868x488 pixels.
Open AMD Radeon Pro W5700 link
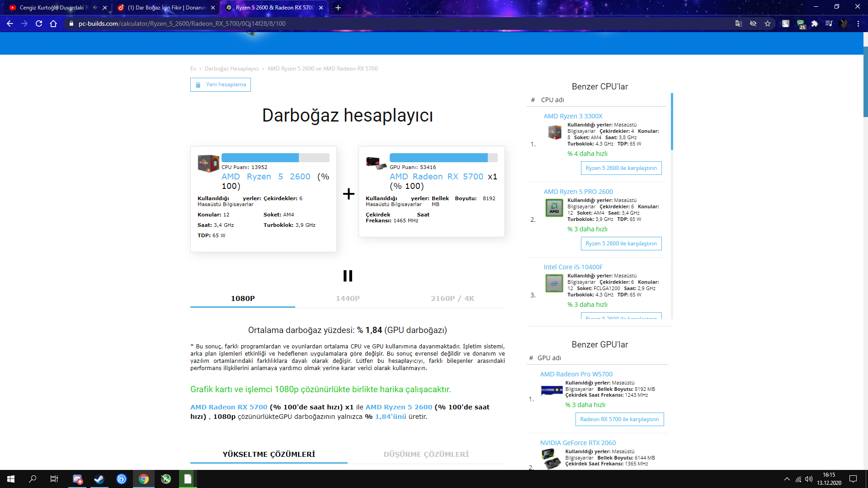pyautogui.click(x=576, y=374)
